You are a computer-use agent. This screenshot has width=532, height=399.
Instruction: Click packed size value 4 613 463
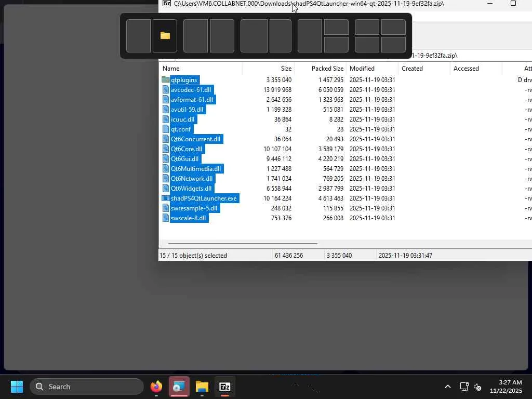(x=331, y=198)
